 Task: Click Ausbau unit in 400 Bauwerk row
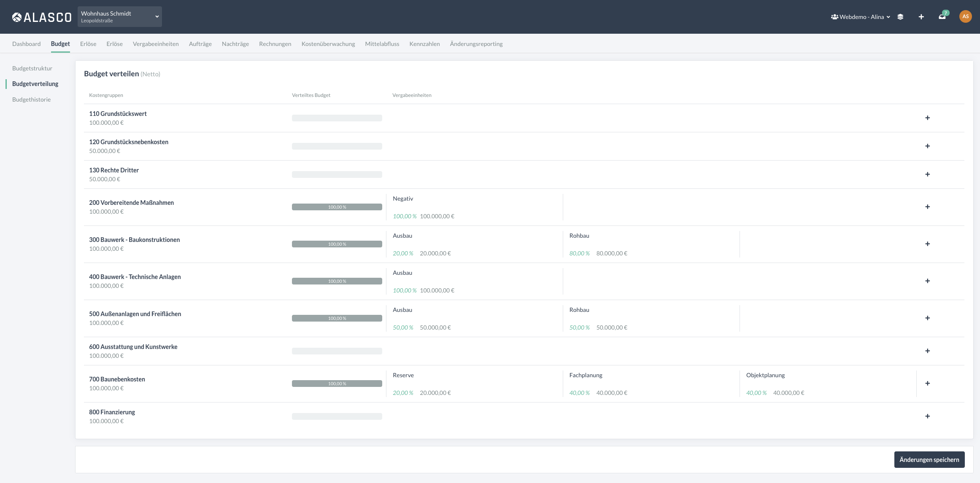point(402,273)
